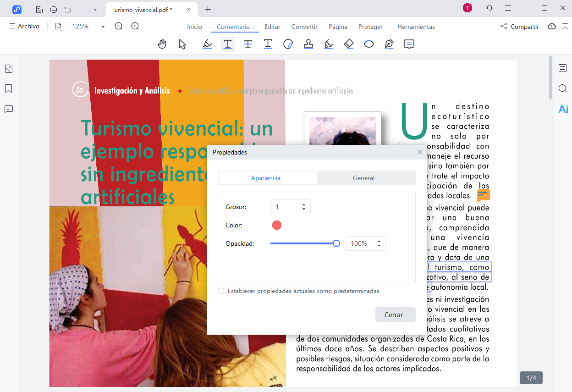Screen dimensions: 572x392
Task: Expand the save button dropdown arrow
Action: click(x=95, y=9)
